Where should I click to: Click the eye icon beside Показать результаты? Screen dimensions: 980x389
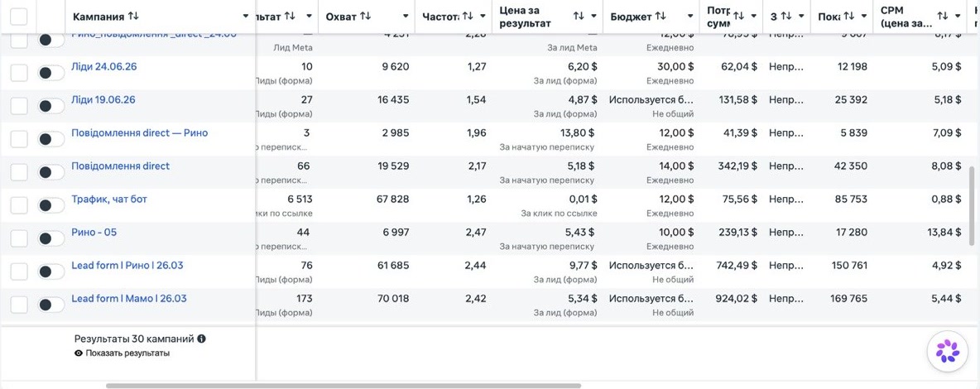pyautogui.click(x=78, y=353)
